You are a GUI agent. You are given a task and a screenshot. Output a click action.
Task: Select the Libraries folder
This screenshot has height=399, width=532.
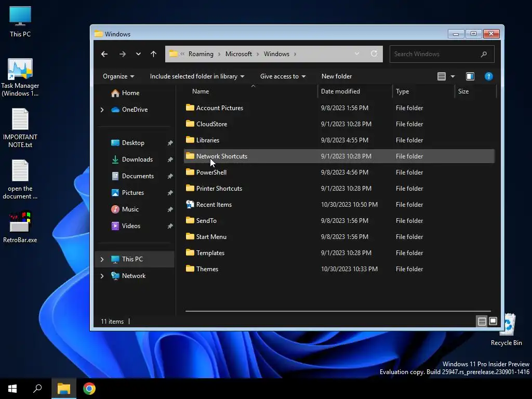[x=339, y=140]
